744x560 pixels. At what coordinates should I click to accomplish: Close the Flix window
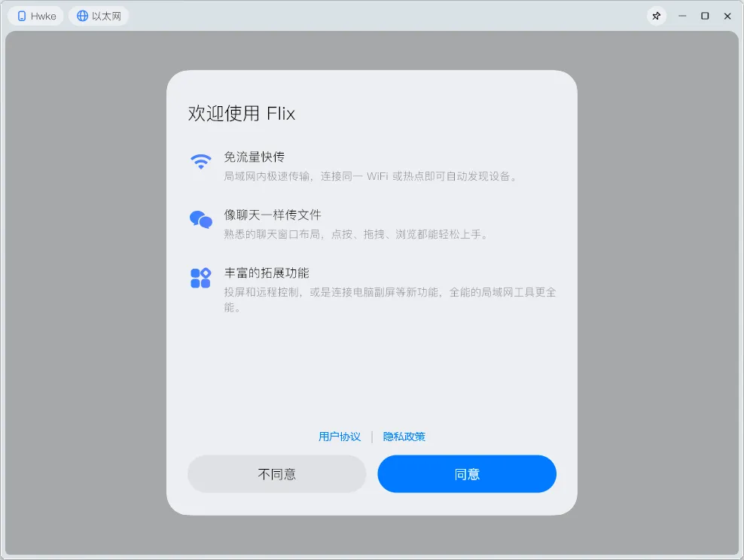click(x=727, y=16)
